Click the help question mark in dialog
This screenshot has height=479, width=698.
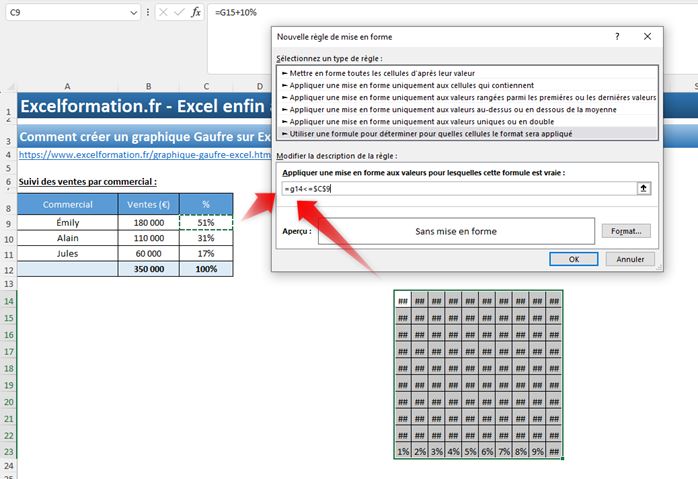coord(617,37)
